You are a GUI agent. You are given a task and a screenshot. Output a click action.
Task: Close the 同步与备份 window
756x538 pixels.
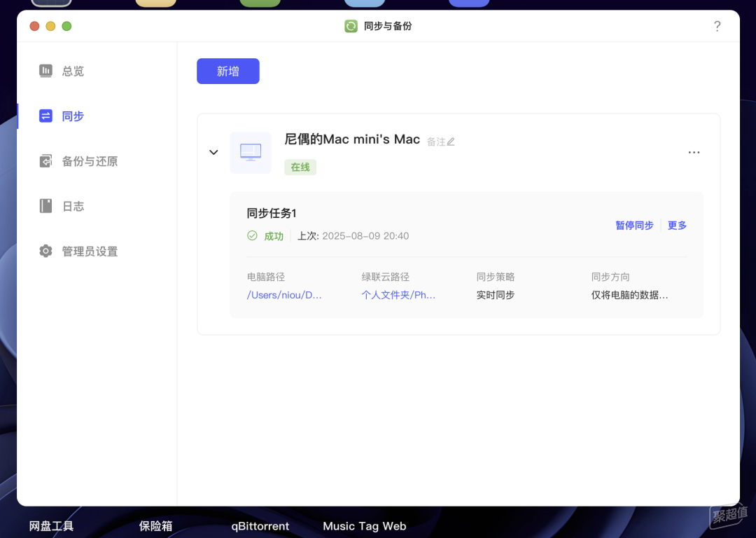click(x=34, y=26)
